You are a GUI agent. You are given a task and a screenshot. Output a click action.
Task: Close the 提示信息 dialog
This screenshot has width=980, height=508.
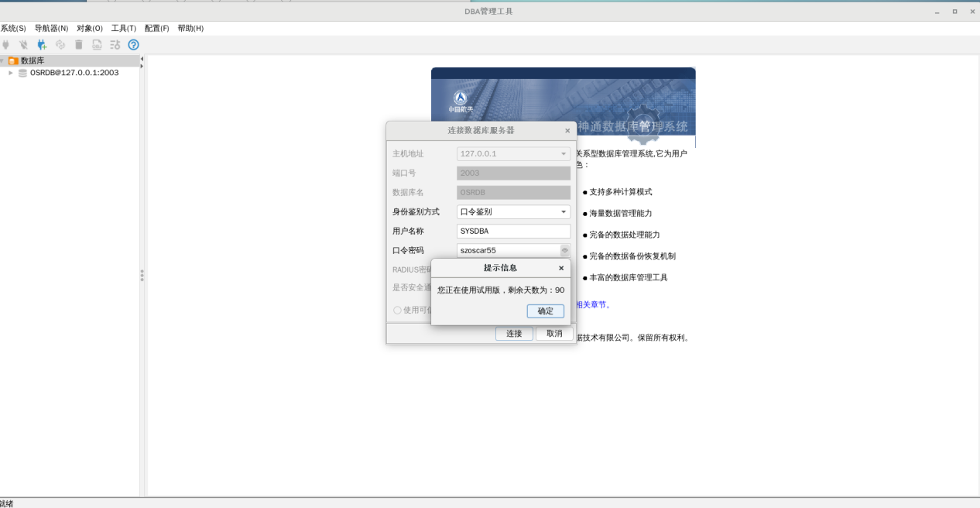[561, 268]
